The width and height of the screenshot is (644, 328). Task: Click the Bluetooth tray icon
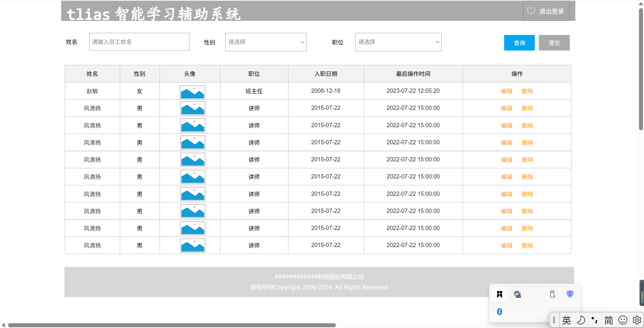pyautogui.click(x=500, y=312)
